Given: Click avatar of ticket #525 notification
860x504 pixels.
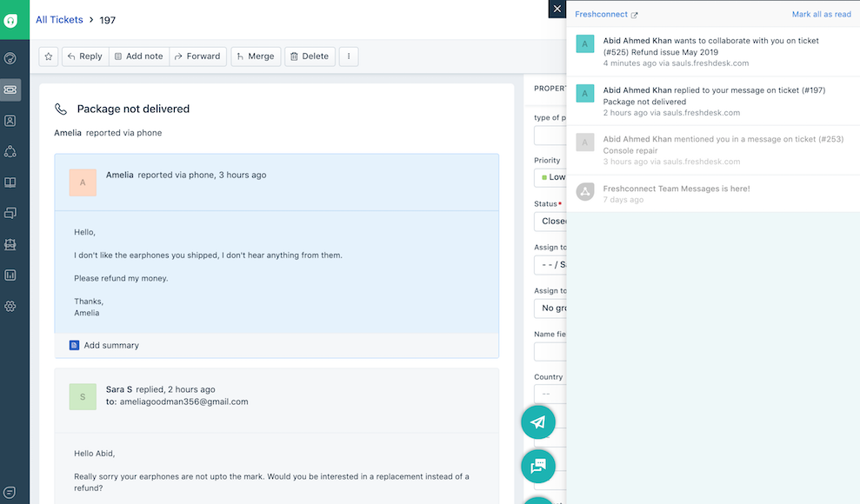Looking at the screenshot, I should pos(585,43).
